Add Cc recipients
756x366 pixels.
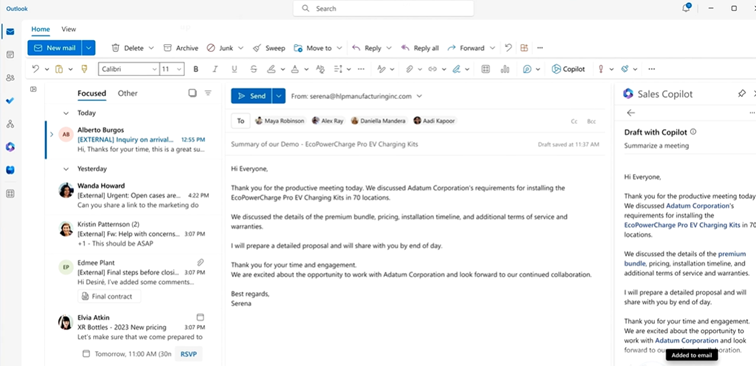click(x=574, y=122)
